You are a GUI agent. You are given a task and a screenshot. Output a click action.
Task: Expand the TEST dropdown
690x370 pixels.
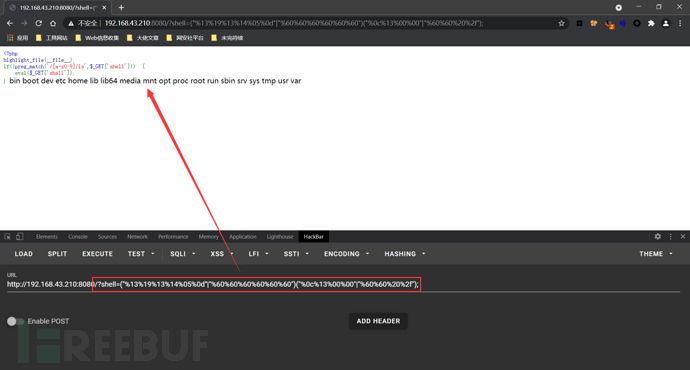click(141, 254)
